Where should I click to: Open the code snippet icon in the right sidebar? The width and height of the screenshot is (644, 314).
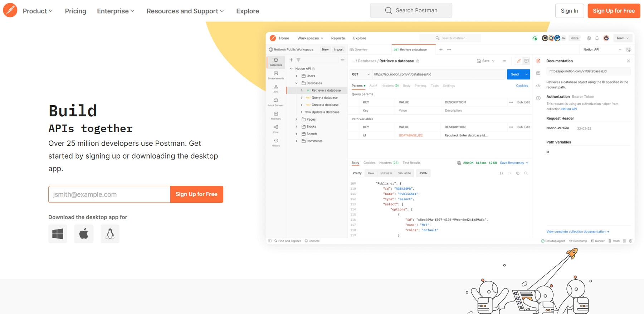click(538, 86)
